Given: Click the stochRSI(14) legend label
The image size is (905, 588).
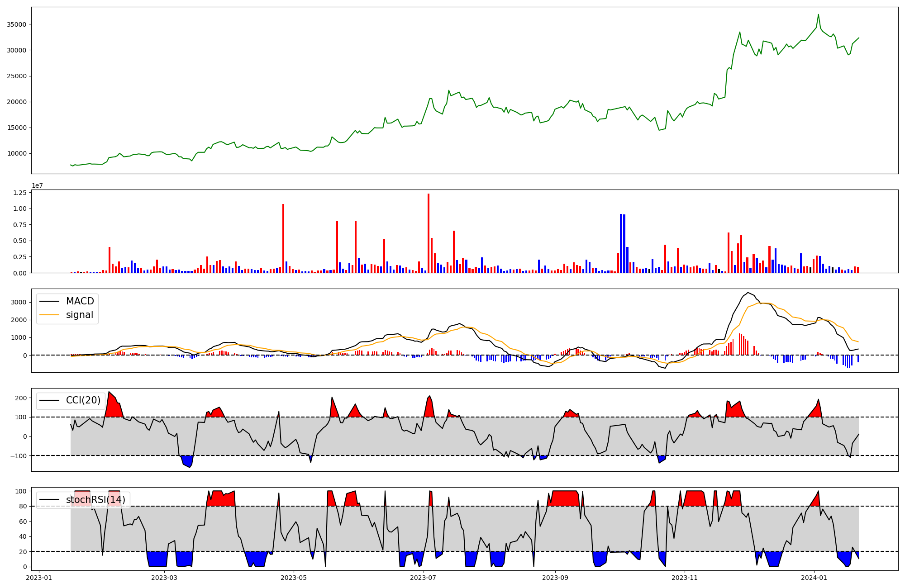Looking at the screenshot, I should [95, 500].
